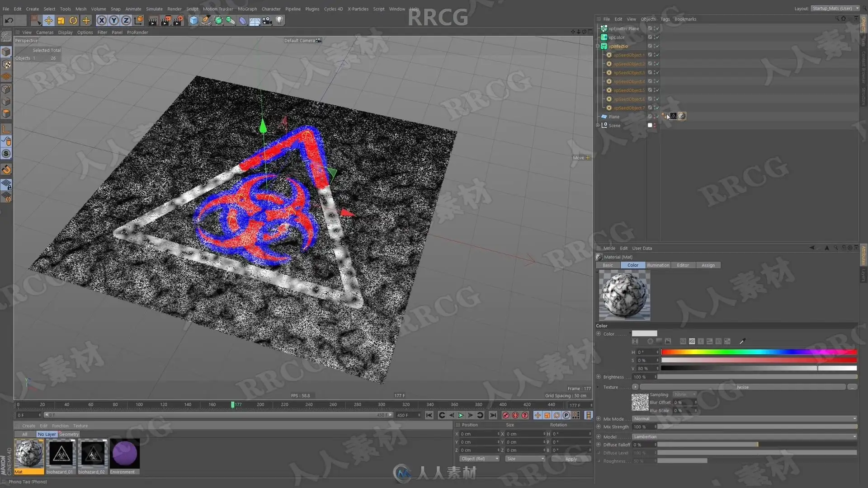Viewport: 868px width, 488px height.
Task: Select the Scale tool in the toolbar
Action: (61, 20)
